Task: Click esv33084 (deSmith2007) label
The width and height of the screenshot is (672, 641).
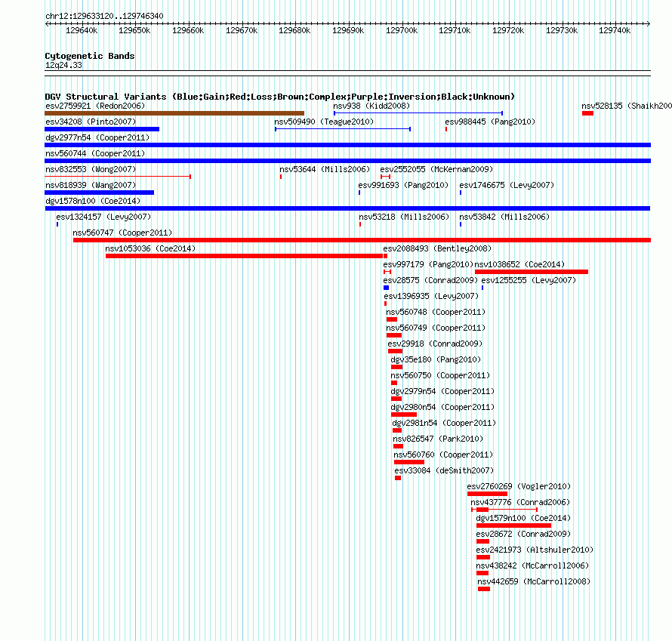Action: coord(445,470)
